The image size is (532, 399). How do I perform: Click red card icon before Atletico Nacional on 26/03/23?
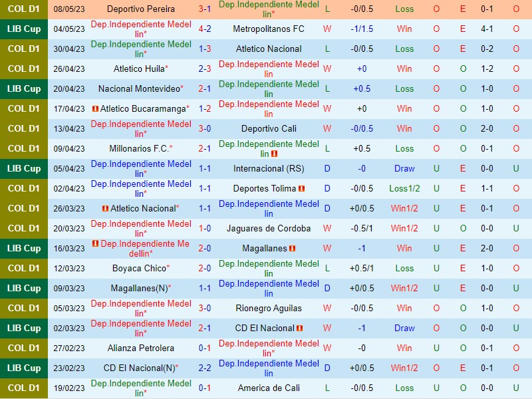105,209
